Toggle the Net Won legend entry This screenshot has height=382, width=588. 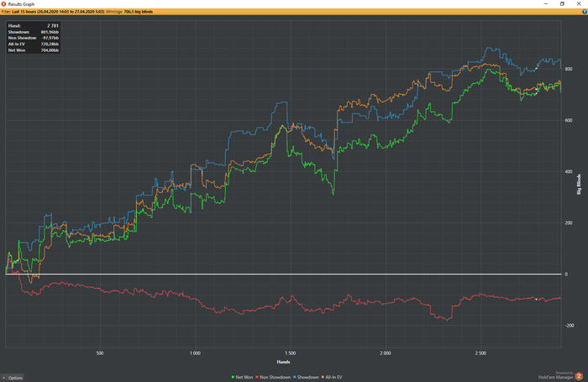242,377
